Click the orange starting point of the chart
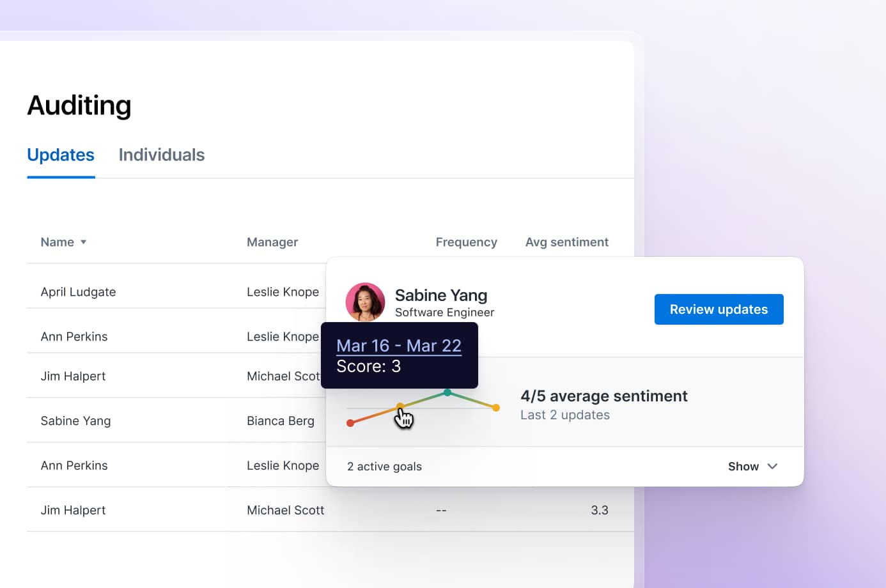This screenshot has height=588, width=886. click(352, 422)
